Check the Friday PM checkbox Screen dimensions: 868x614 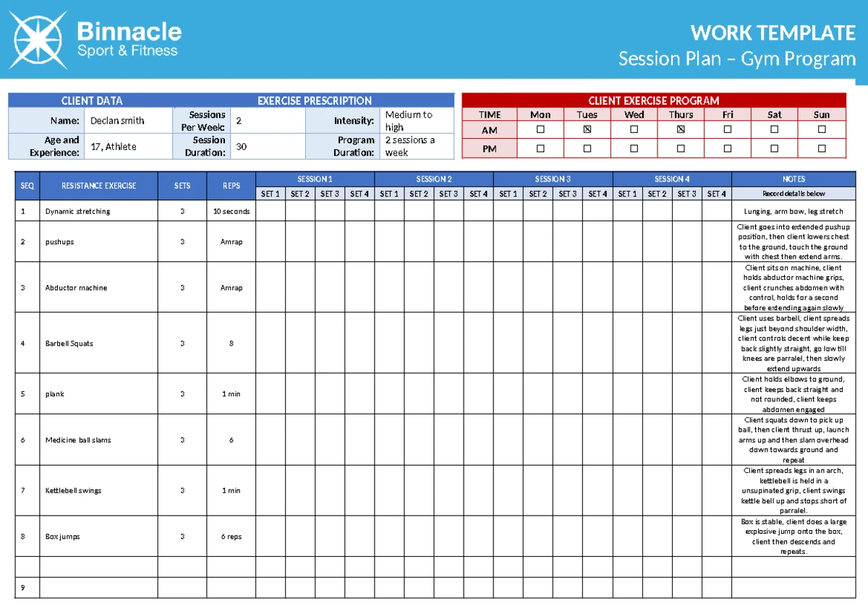click(728, 148)
